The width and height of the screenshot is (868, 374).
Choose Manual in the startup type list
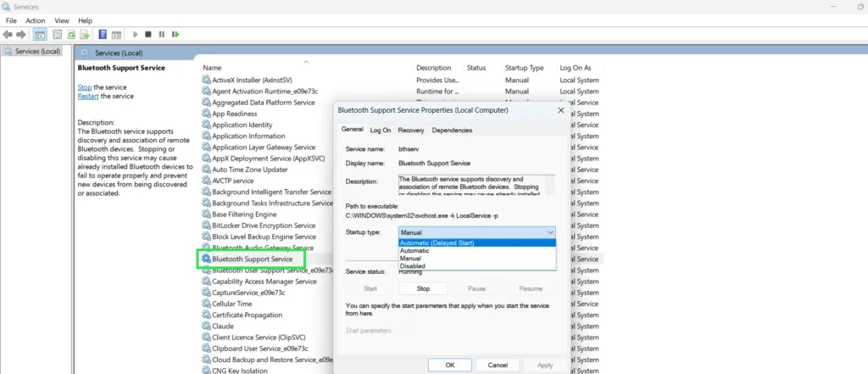coord(476,258)
